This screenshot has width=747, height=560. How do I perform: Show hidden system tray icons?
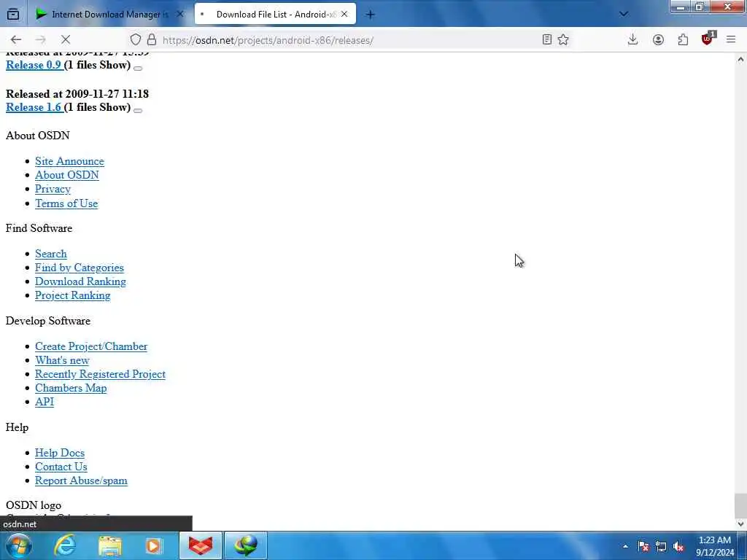pos(625,546)
